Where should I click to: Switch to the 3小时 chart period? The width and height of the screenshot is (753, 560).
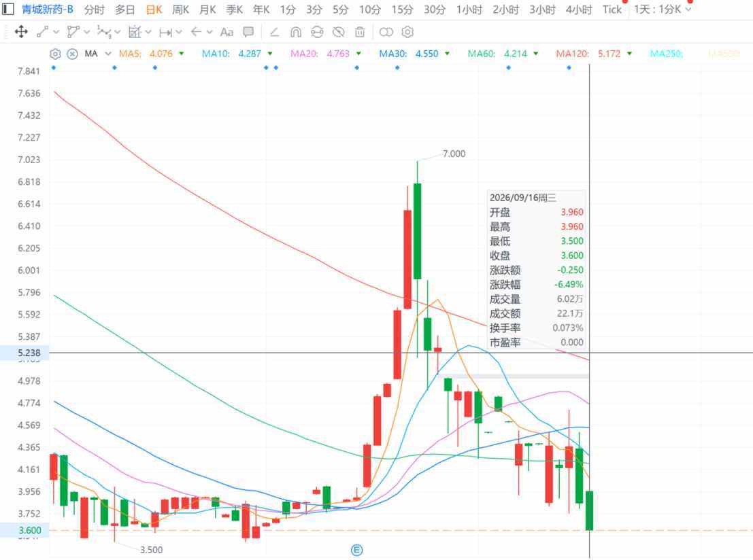(542, 10)
